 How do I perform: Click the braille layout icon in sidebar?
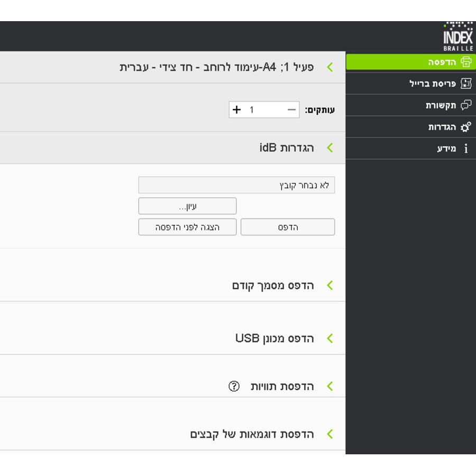tap(466, 84)
